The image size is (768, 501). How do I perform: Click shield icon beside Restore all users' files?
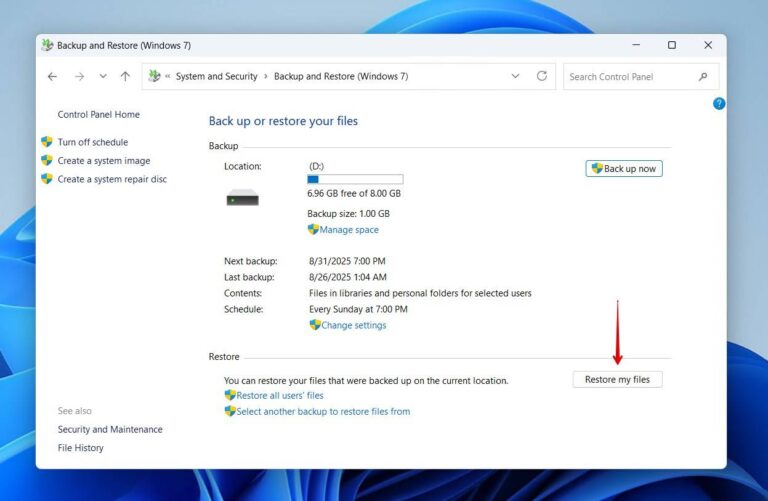tap(230, 395)
